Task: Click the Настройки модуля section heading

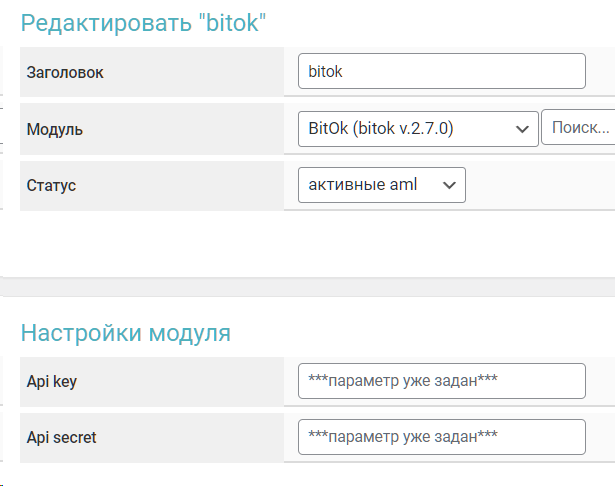Action: 126,332
